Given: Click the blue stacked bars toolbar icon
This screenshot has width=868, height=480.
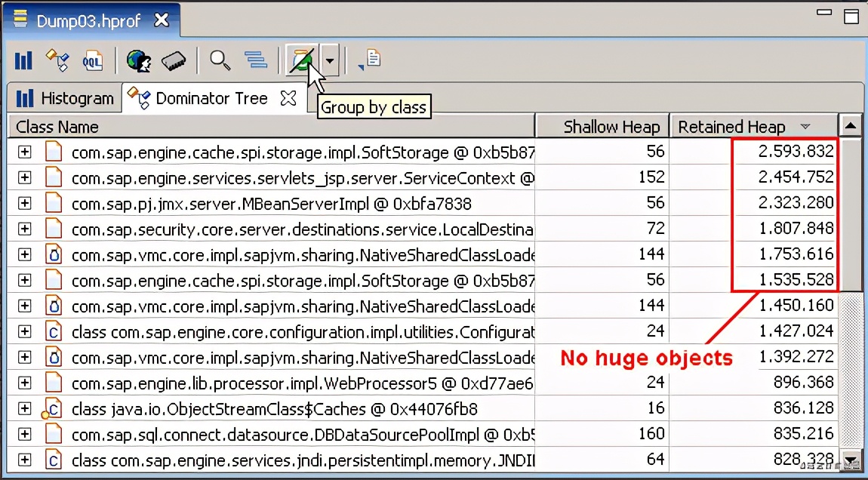Looking at the screenshot, I should 256,60.
